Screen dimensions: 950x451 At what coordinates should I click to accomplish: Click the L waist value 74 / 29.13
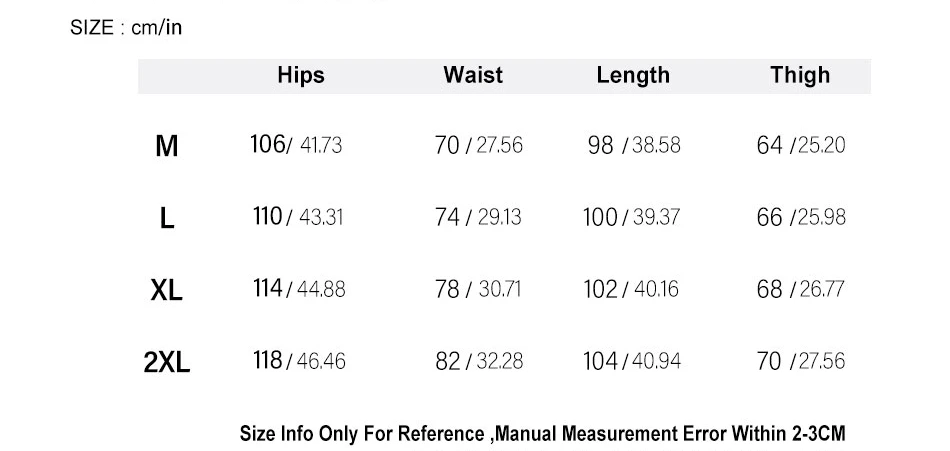478,217
